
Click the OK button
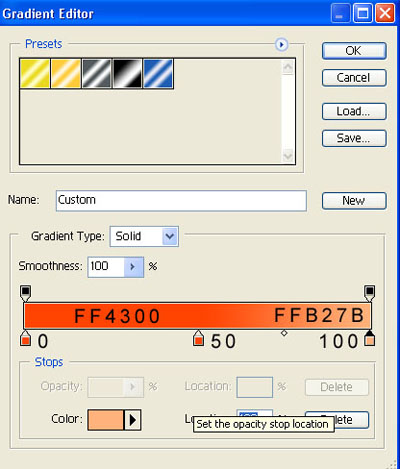tap(354, 51)
